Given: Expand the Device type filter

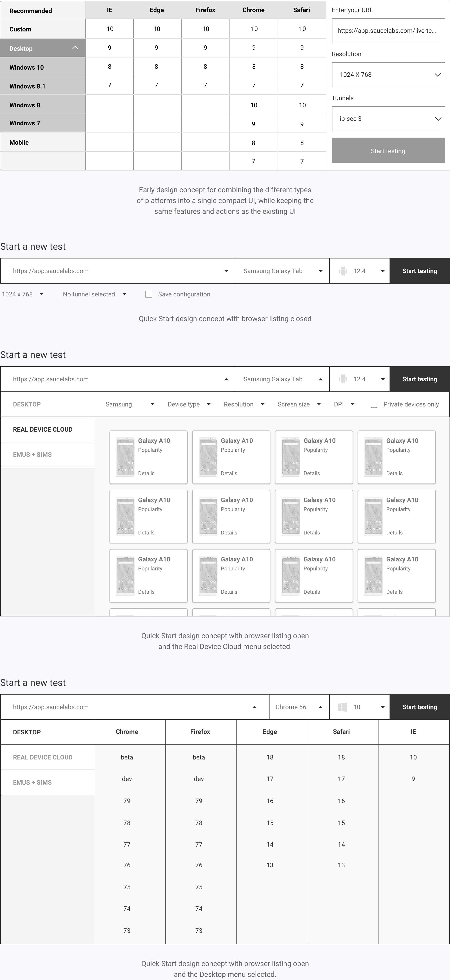Looking at the screenshot, I should [x=189, y=404].
